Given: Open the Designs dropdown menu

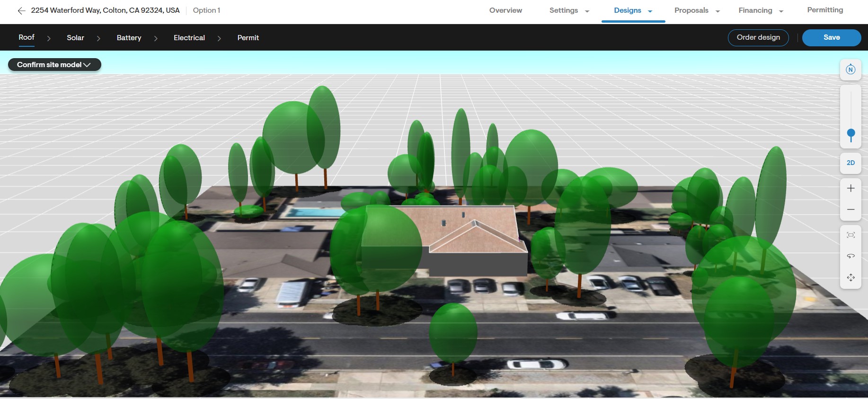Looking at the screenshot, I should coord(633,10).
